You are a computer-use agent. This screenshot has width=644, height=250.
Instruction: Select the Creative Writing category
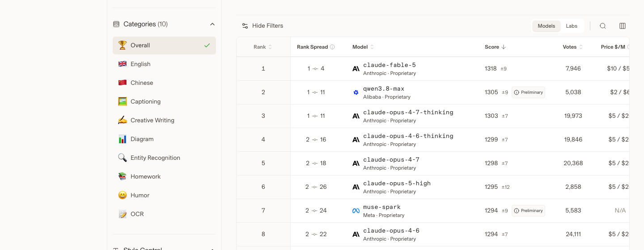pyautogui.click(x=164, y=120)
